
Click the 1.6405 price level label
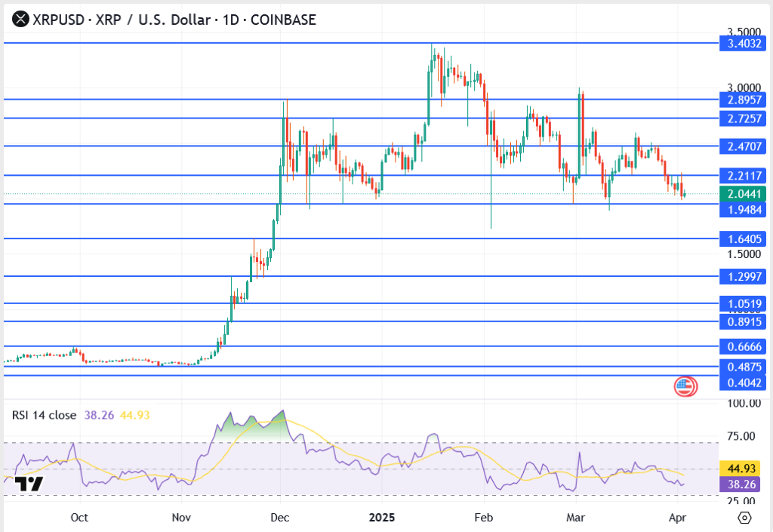click(x=742, y=239)
